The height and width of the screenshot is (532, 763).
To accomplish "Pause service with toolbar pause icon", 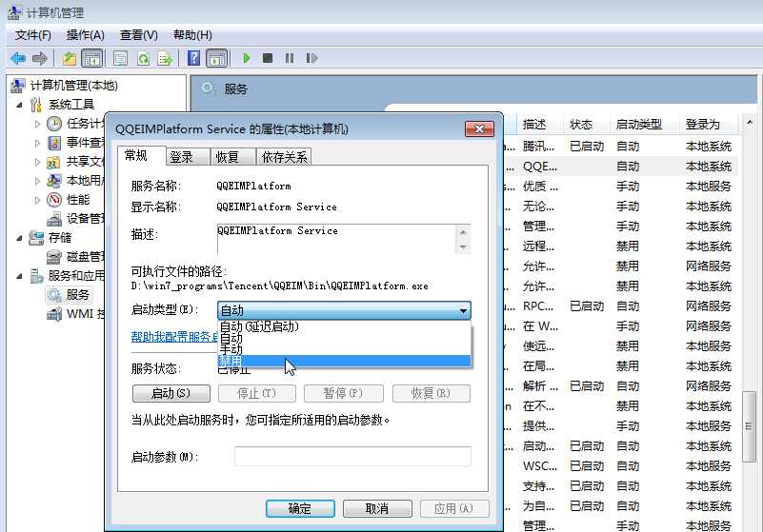I will click(290, 58).
